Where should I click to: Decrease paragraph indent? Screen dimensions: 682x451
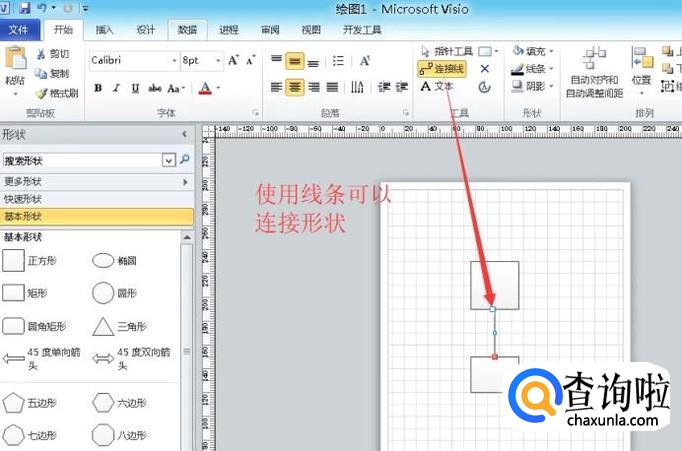coord(384,87)
